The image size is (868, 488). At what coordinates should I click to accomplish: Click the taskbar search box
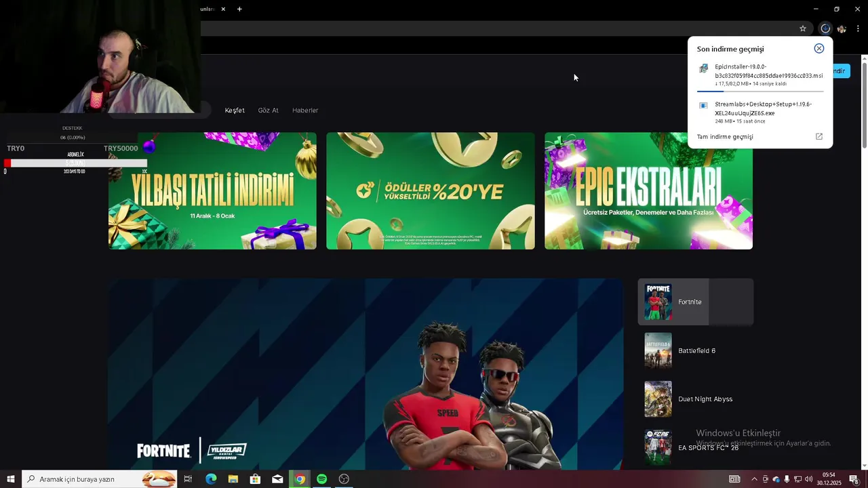[x=100, y=479]
